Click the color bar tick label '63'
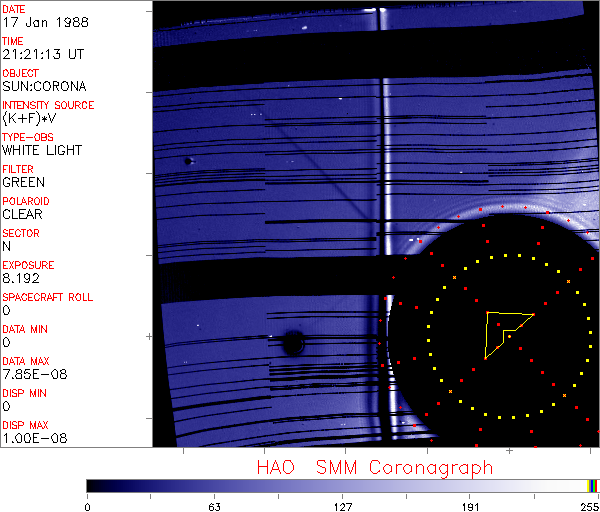The height and width of the screenshot is (512, 600). coord(214,507)
